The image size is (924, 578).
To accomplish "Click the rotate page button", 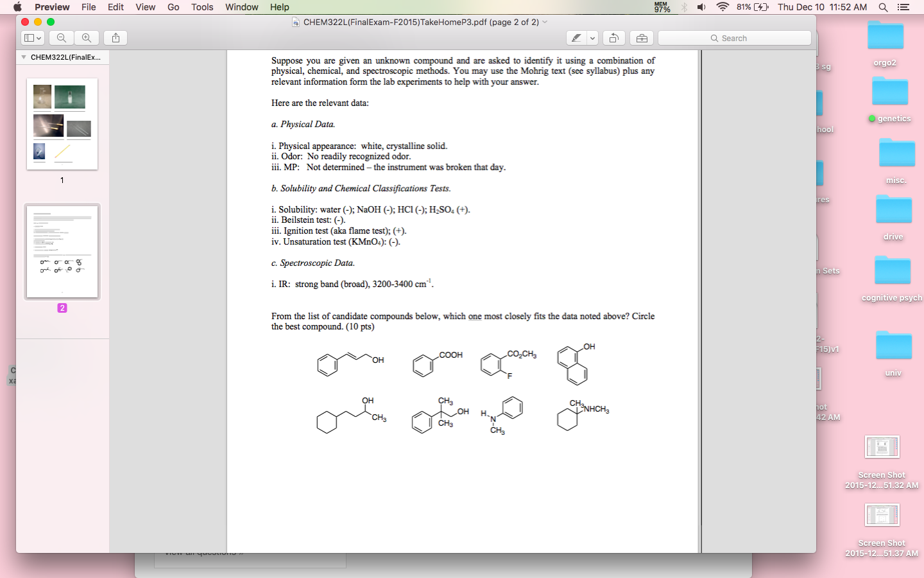I will click(613, 38).
